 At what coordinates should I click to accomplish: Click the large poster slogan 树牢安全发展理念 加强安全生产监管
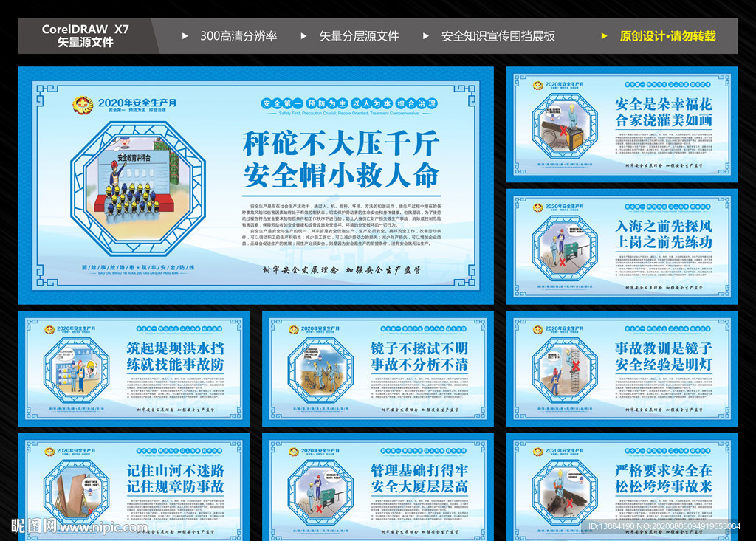tap(341, 270)
